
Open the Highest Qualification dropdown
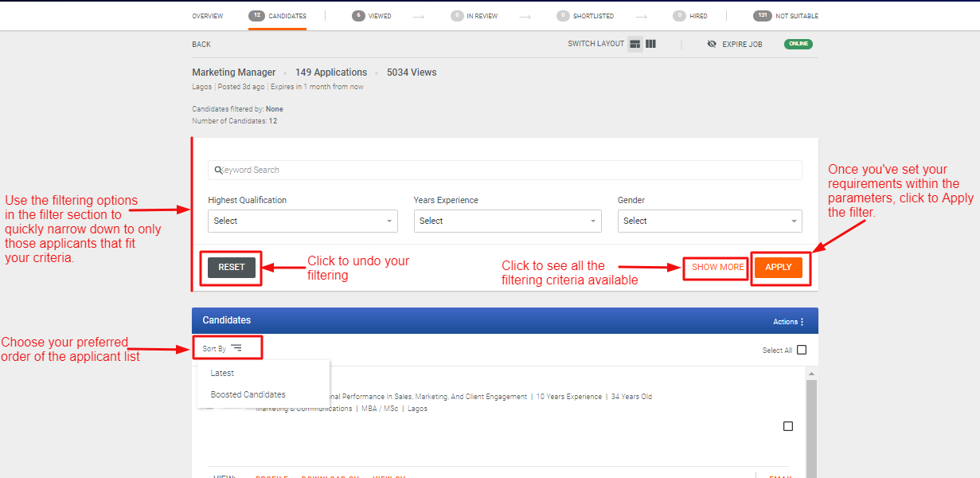[x=303, y=221]
